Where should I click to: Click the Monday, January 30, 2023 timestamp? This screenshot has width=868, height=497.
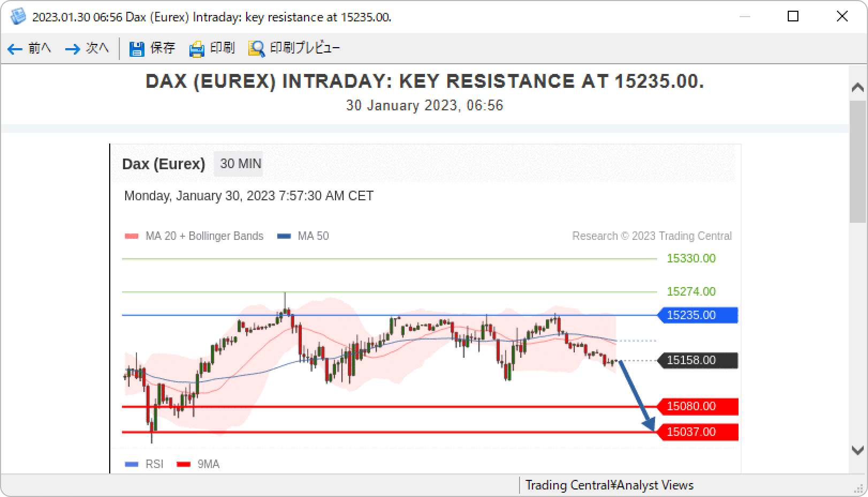pos(249,196)
